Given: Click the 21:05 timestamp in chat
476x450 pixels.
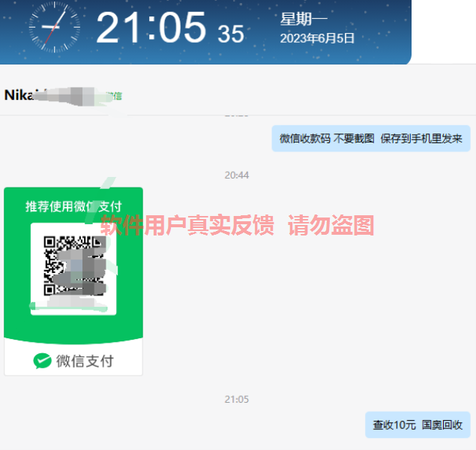Looking at the screenshot, I should 236,399.
